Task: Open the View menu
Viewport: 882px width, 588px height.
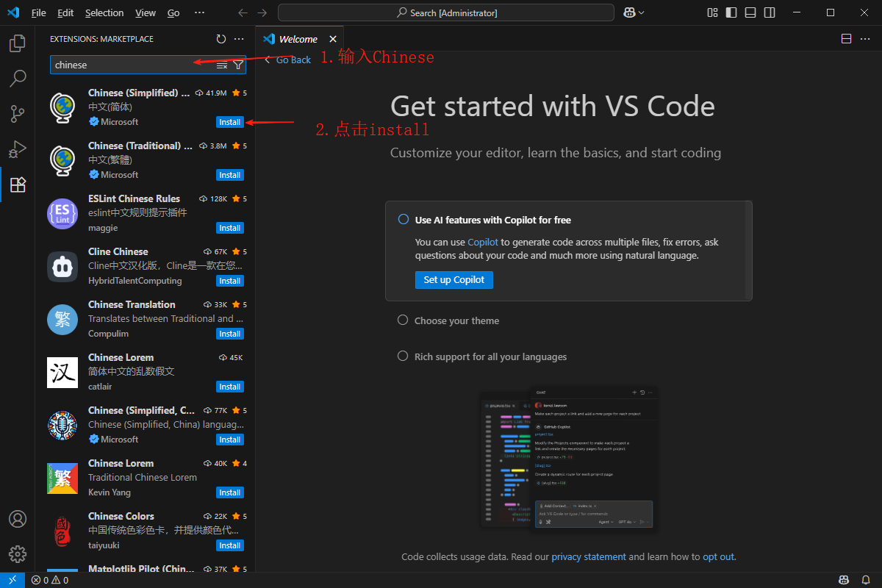Action: (x=146, y=12)
